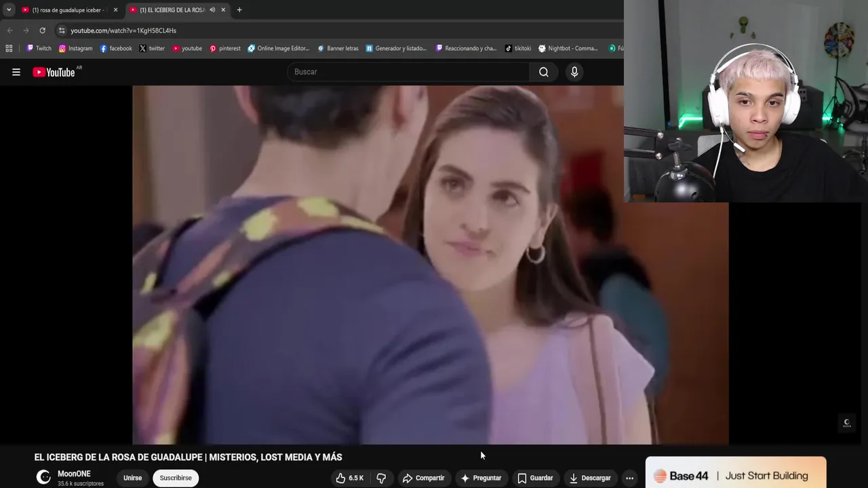Open the Reaccionando y cha... bookmark
868x488 pixels.
466,48
